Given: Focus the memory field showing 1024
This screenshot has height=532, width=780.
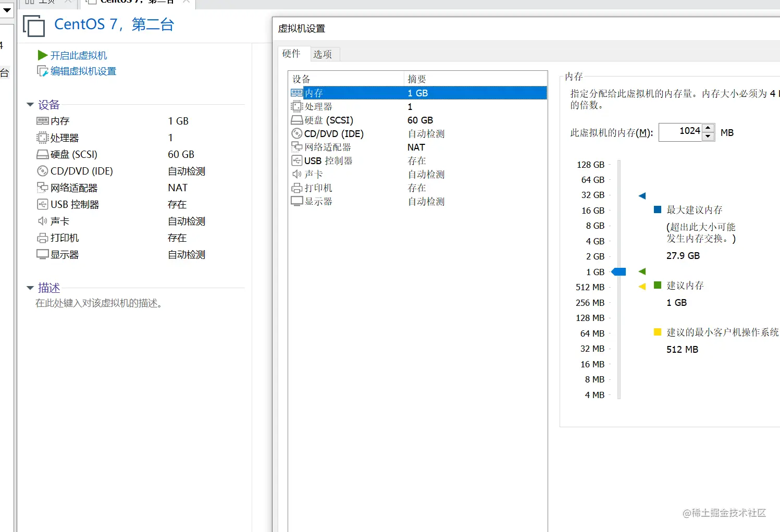Looking at the screenshot, I should 680,132.
